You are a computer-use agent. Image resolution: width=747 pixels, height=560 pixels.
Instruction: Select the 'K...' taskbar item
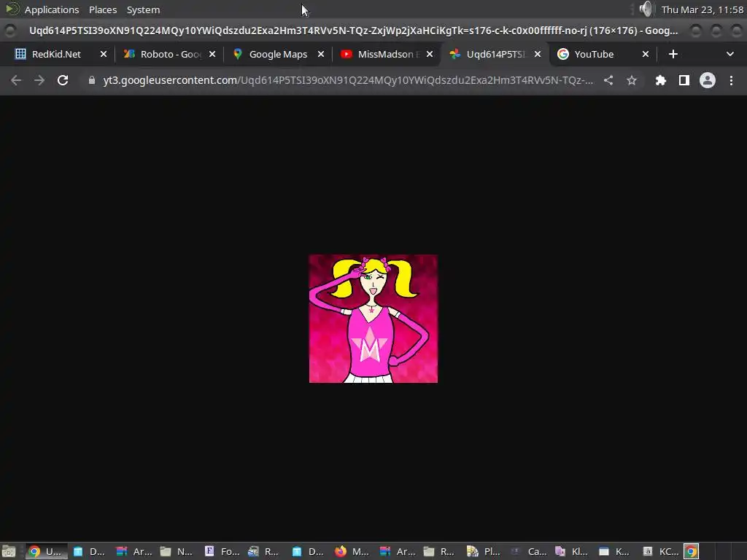(614, 551)
